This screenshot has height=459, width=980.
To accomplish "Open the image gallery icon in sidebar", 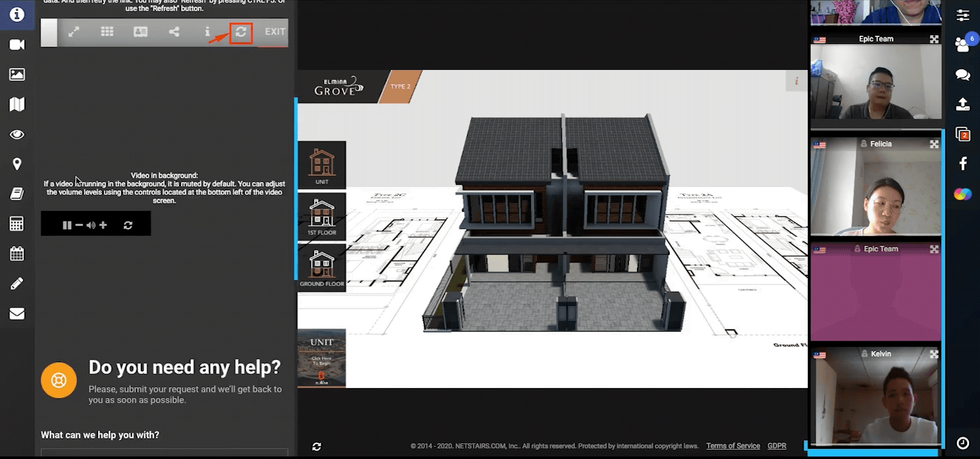I will point(17,74).
